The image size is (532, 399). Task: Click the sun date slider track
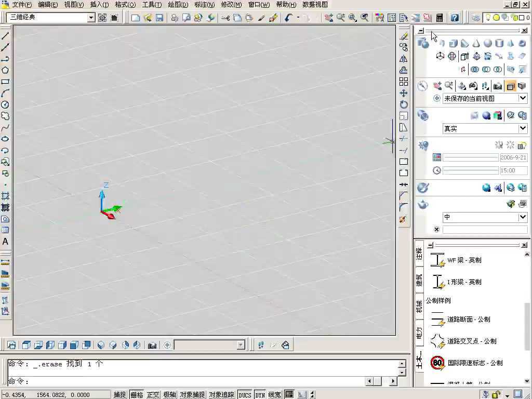coord(471,157)
